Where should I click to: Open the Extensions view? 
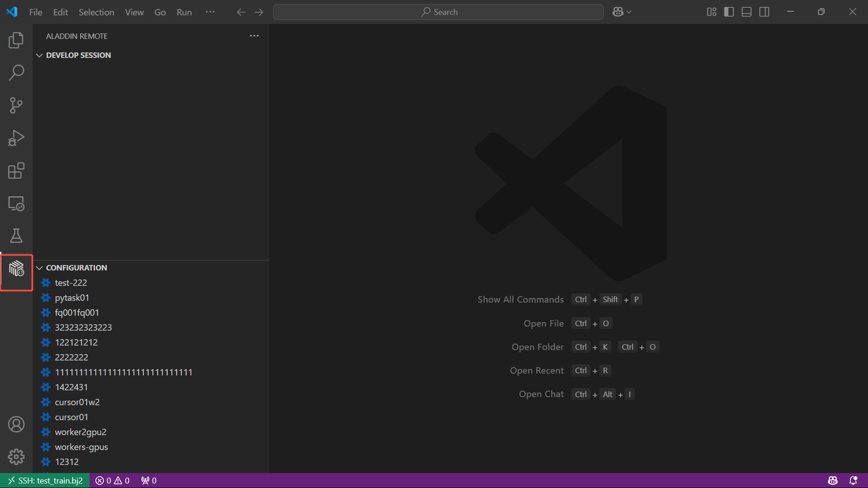coord(16,171)
